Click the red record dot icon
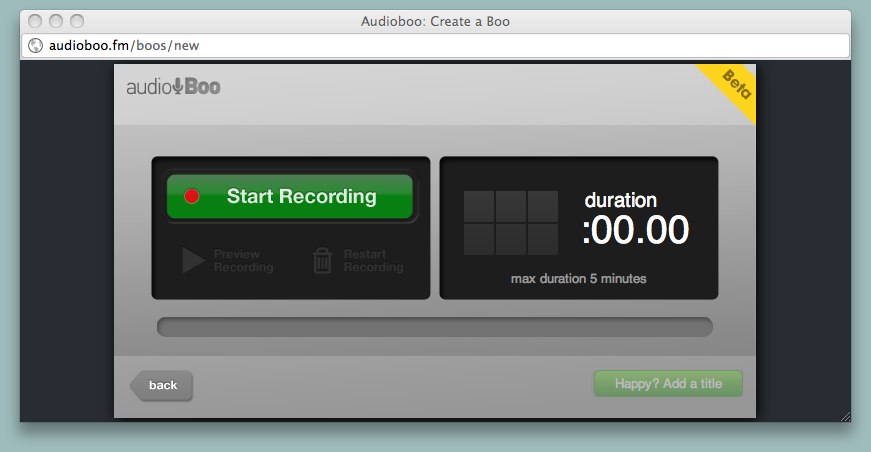Image resolution: width=871 pixels, height=452 pixels. (x=192, y=196)
